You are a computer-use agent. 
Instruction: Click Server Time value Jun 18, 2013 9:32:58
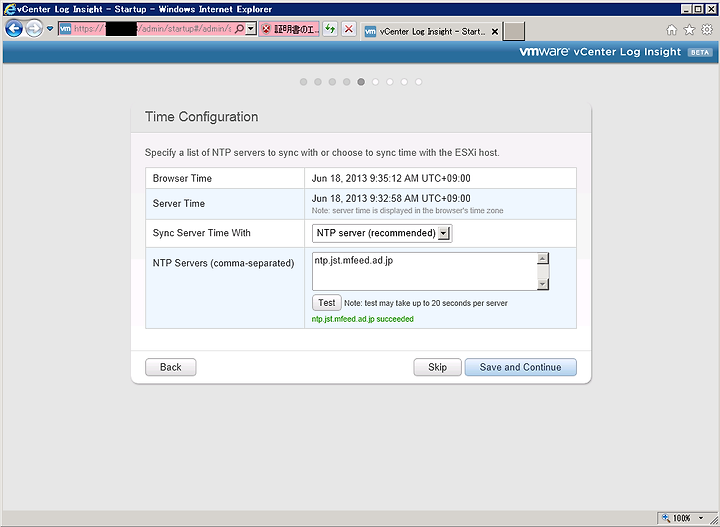pos(391,199)
